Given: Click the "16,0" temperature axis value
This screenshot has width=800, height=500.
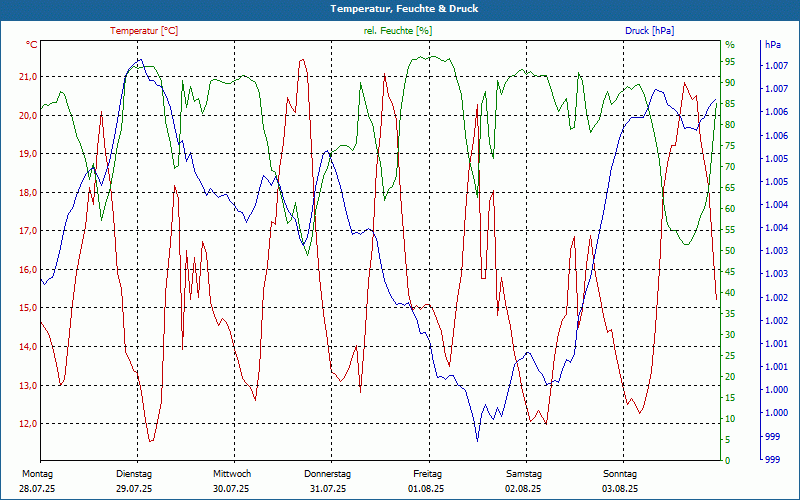Looking at the screenshot, I should click(x=27, y=269).
